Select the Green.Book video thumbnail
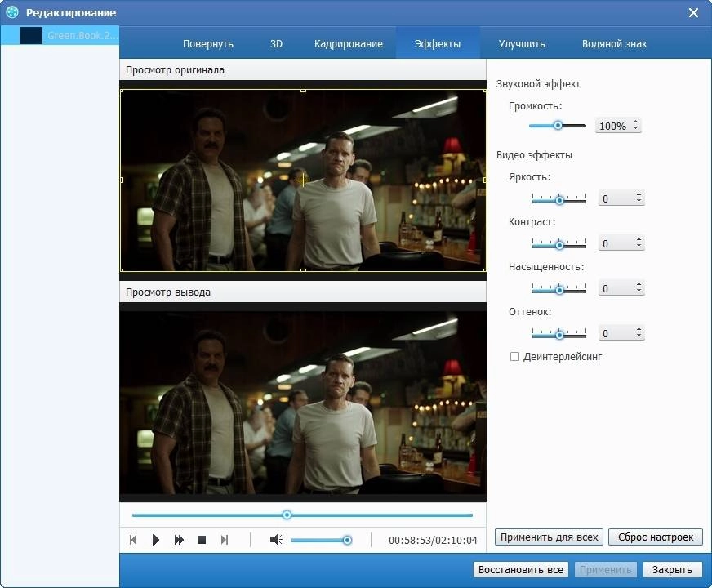This screenshot has width=712, height=588. (31, 35)
